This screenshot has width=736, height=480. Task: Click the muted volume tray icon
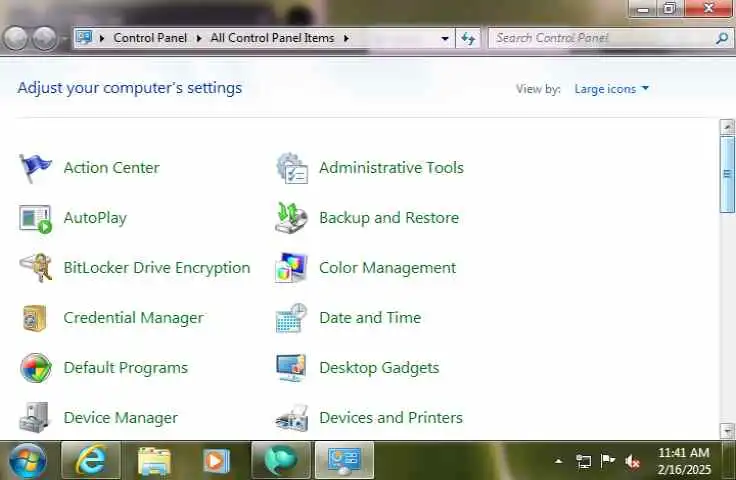(x=632, y=462)
